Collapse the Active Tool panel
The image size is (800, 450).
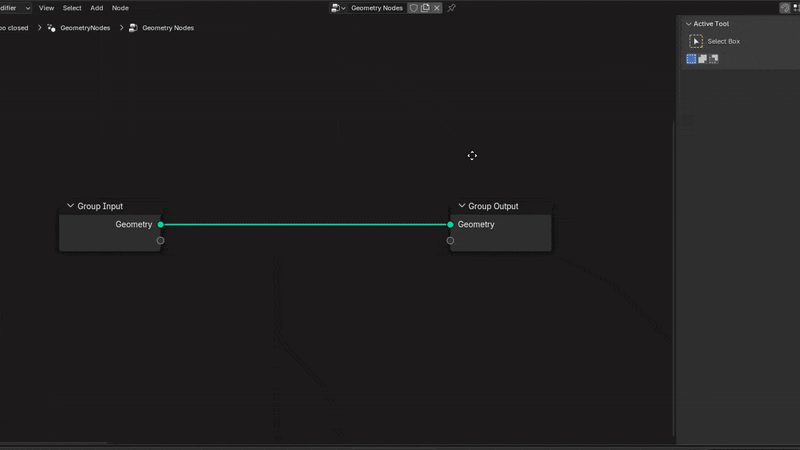pyautogui.click(x=689, y=24)
